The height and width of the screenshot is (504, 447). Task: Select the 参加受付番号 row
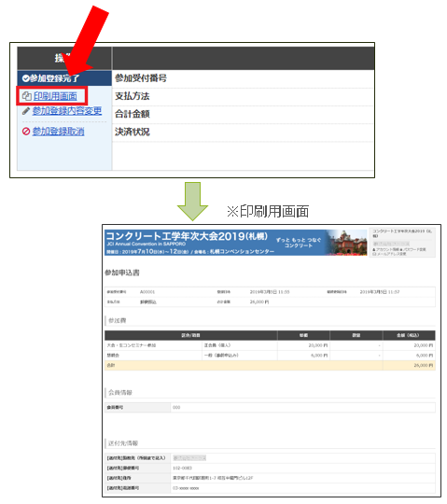coord(243,78)
